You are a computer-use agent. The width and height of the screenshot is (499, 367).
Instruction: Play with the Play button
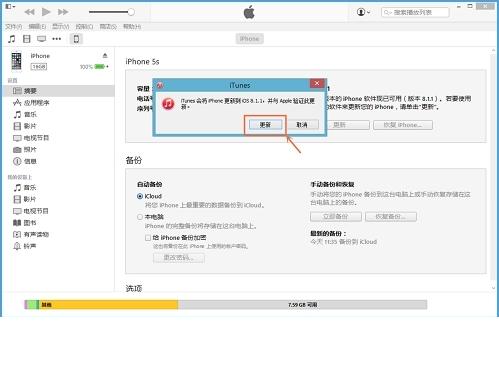46,12
